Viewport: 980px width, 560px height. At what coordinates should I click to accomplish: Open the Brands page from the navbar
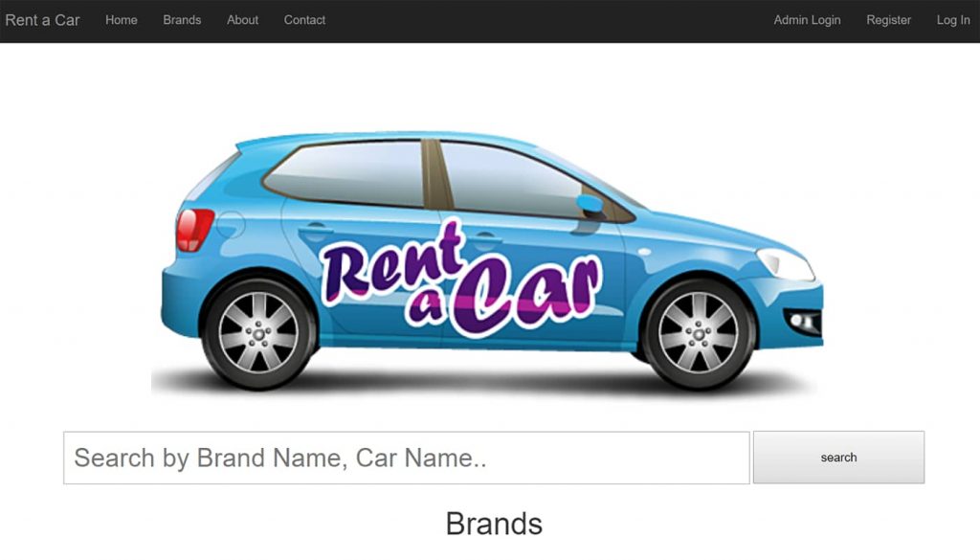tap(182, 19)
